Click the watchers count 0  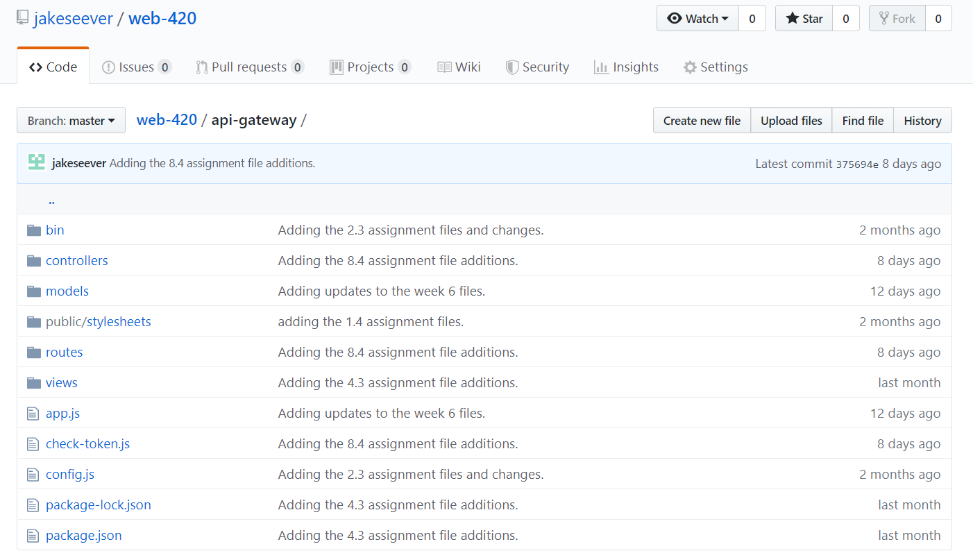tap(752, 19)
